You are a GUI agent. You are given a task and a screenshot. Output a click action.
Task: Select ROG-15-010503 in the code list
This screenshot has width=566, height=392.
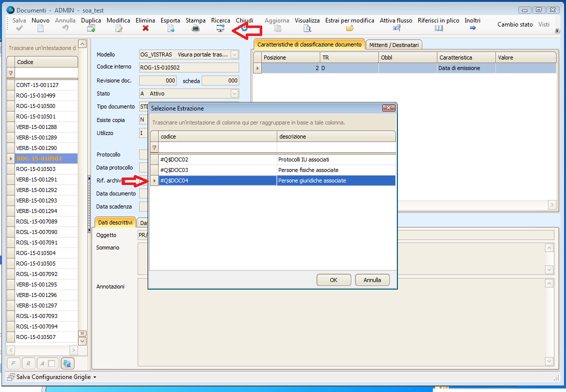tap(36, 169)
